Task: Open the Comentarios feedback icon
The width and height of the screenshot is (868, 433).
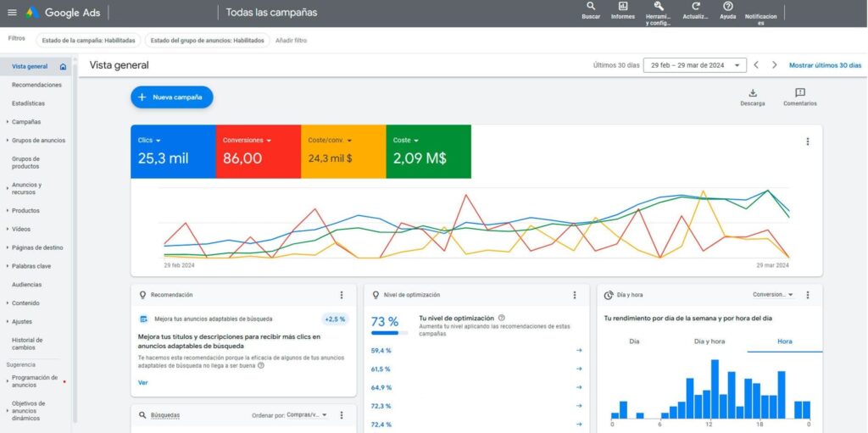Action: [x=800, y=93]
